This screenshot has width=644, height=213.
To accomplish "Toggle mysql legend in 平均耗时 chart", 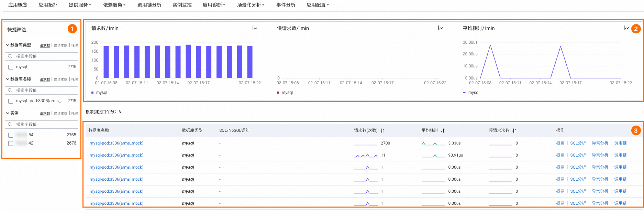I will 471,93.
